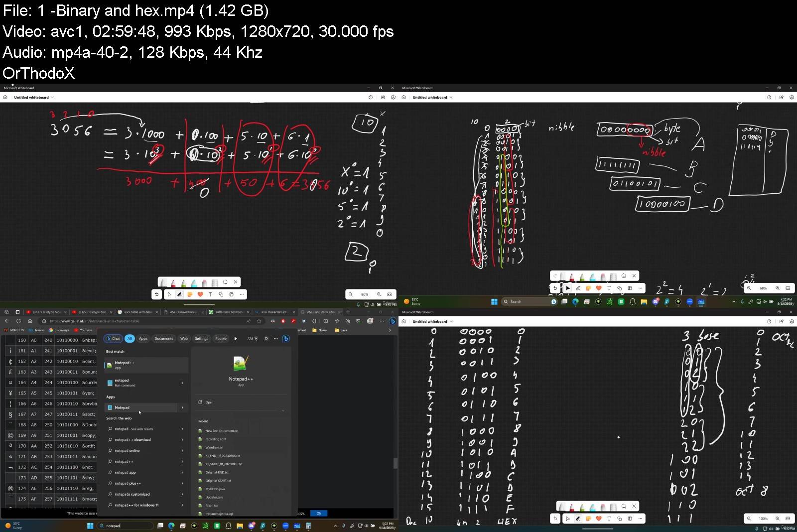
Task: Open the Notepad++ best match result
Action: pos(146,365)
